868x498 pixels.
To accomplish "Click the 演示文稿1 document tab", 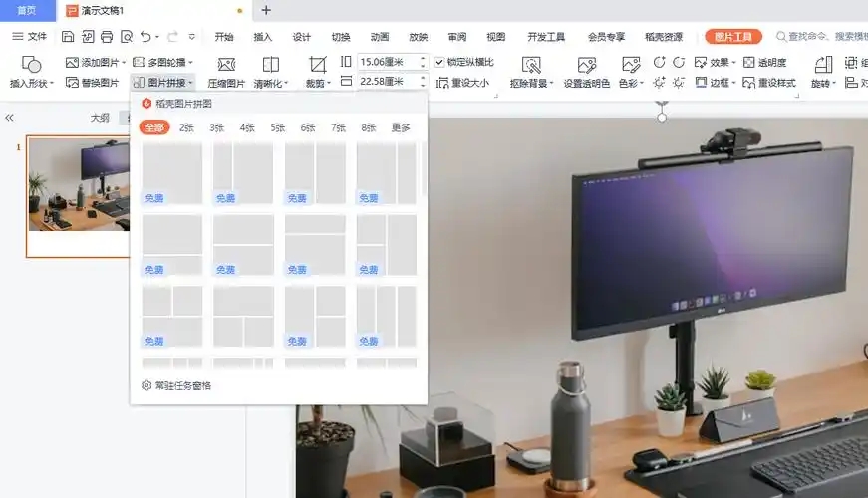I will click(153, 11).
